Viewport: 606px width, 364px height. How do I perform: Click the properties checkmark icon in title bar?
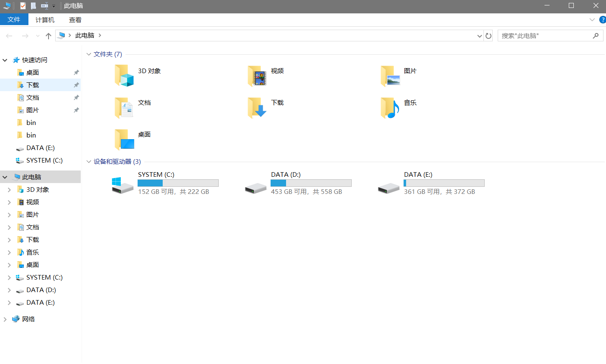(x=23, y=6)
